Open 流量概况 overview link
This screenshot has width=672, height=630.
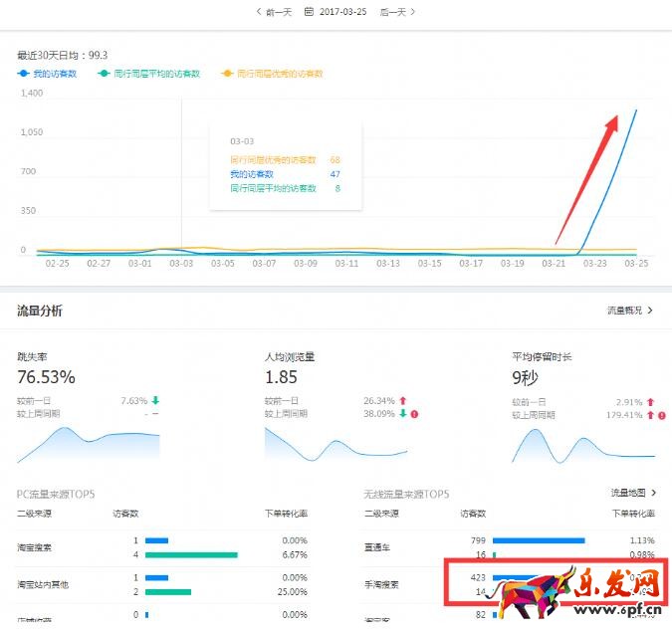click(629, 311)
